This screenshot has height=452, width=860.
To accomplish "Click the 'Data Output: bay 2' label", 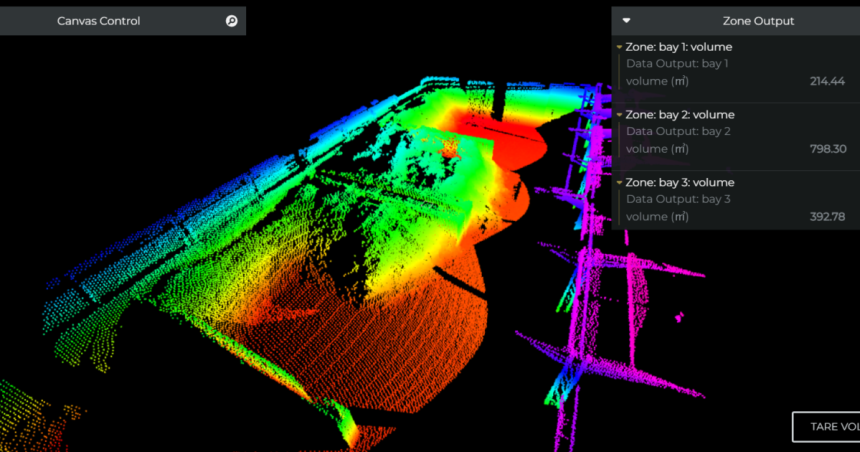I will (x=678, y=132).
